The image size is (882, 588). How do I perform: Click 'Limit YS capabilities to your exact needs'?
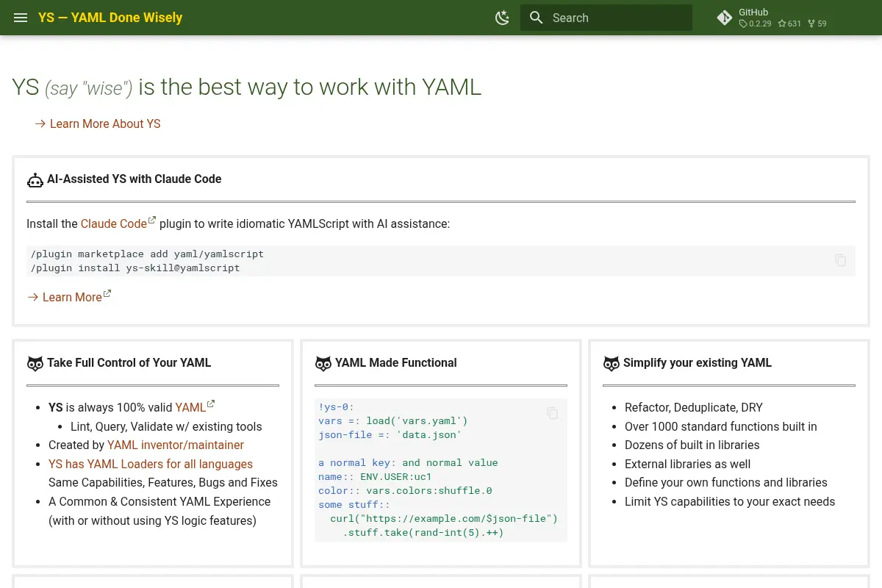point(730,501)
